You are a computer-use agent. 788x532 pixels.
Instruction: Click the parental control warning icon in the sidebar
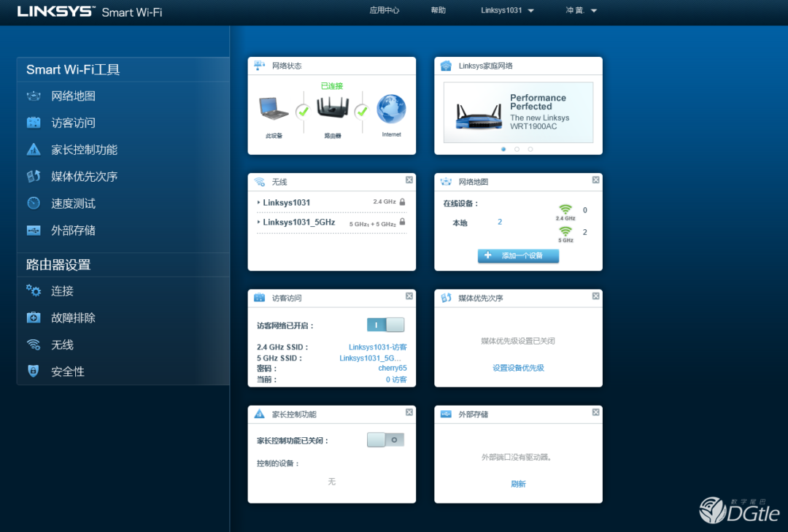(34, 150)
